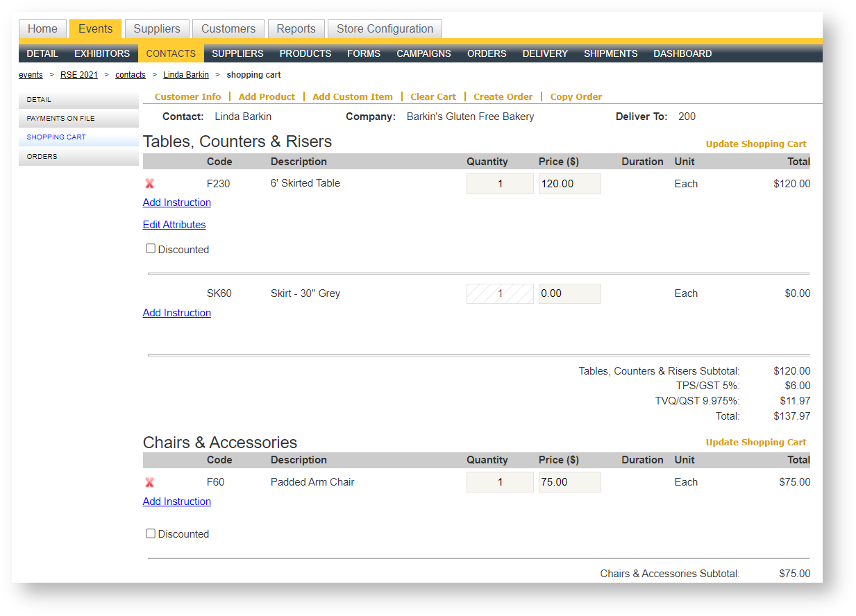This screenshot has height=616, width=856.
Task: Click quantity field for F230 table
Action: (x=500, y=184)
